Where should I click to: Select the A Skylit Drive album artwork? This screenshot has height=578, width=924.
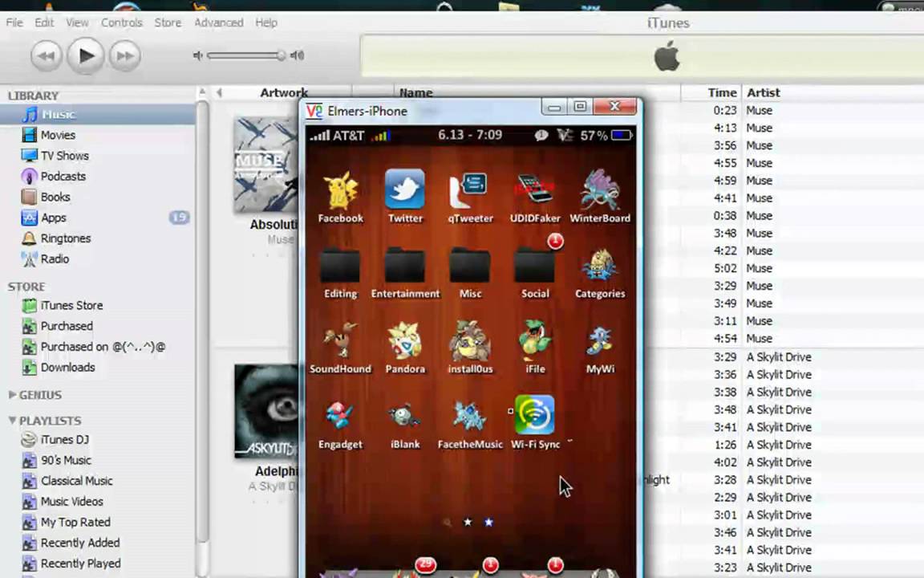266,411
